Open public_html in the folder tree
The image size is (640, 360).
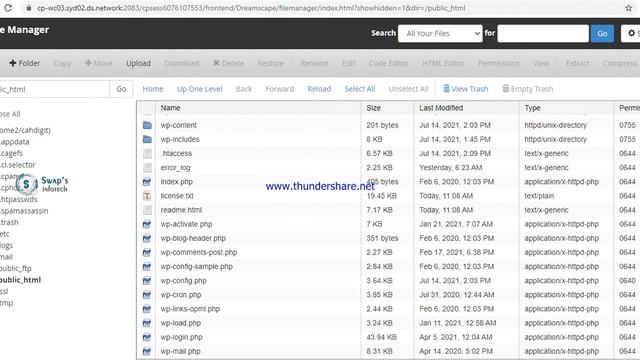click(20, 280)
